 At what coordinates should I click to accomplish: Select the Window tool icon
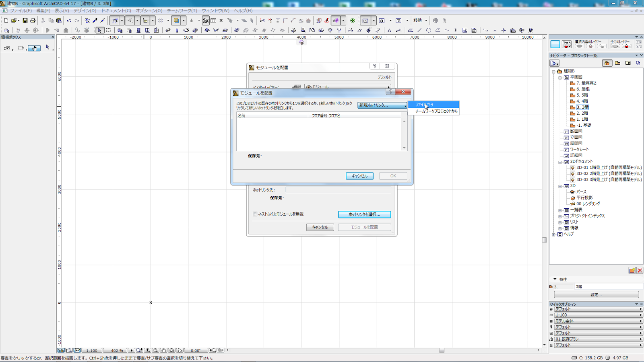pos(147,30)
